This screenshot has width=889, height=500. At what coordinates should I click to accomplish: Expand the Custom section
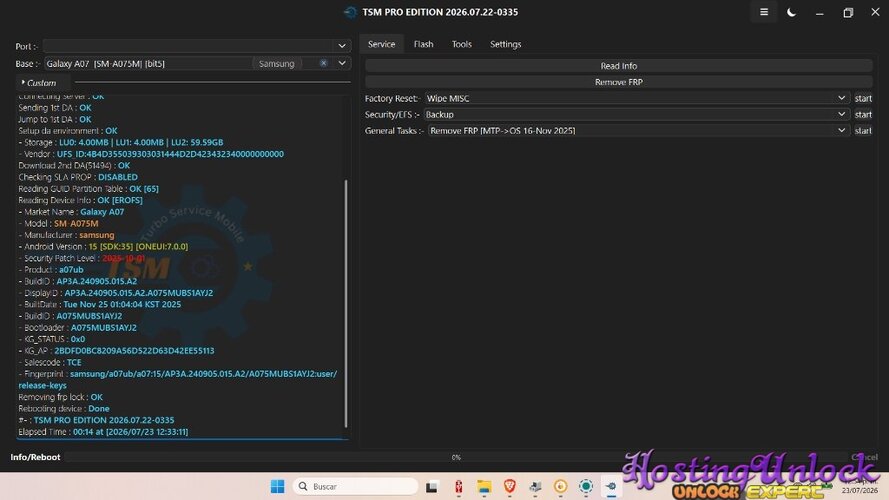pyautogui.click(x=39, y=83)
